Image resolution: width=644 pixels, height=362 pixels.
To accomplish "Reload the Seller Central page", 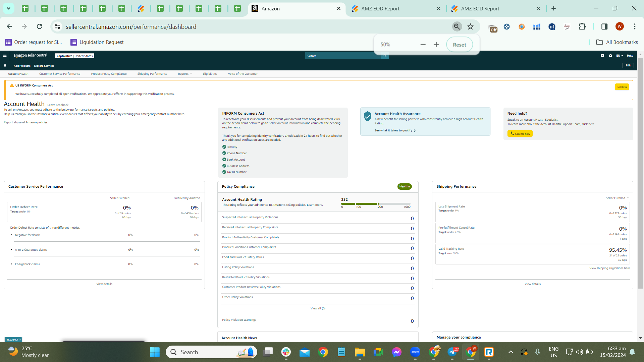I will coord(39,26).
